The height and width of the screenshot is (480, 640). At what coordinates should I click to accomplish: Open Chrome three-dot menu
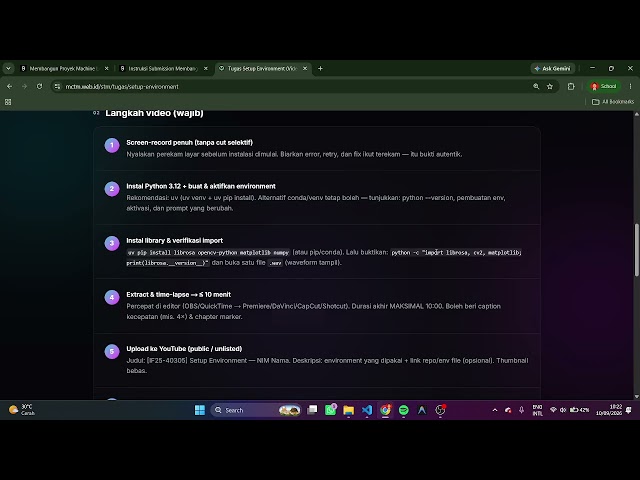[630, 87]
